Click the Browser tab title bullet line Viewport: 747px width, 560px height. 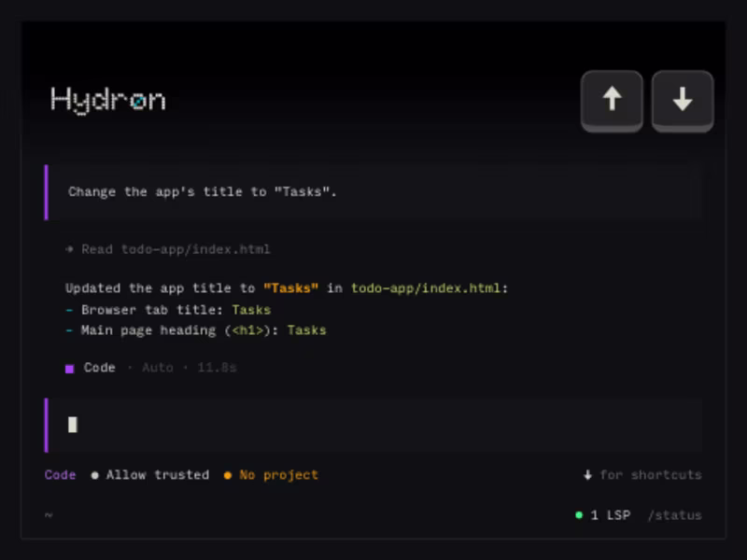pyautogui.click(x=168, y=310)
